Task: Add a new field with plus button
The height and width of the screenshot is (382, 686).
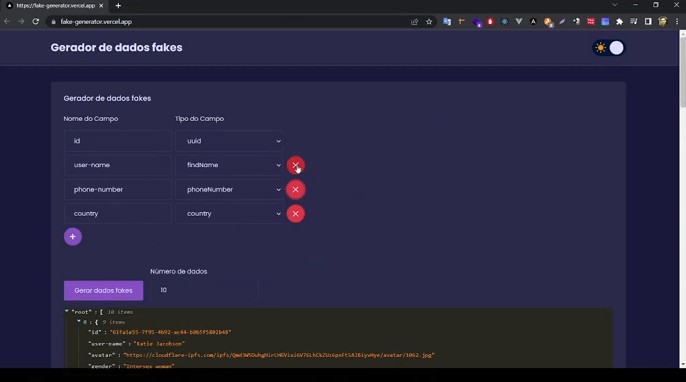Action: point(73,237)
